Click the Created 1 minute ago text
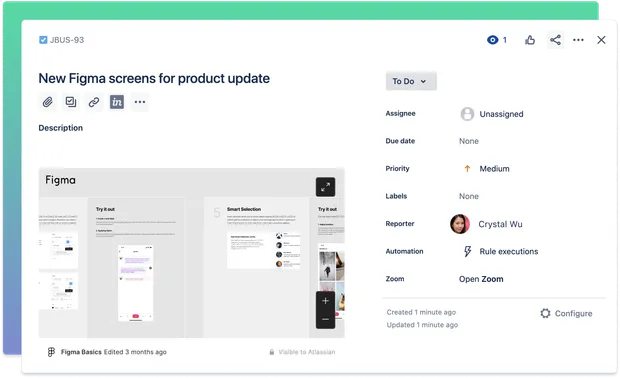The height and width of the screenshot is (378, 620). point(421,312)
